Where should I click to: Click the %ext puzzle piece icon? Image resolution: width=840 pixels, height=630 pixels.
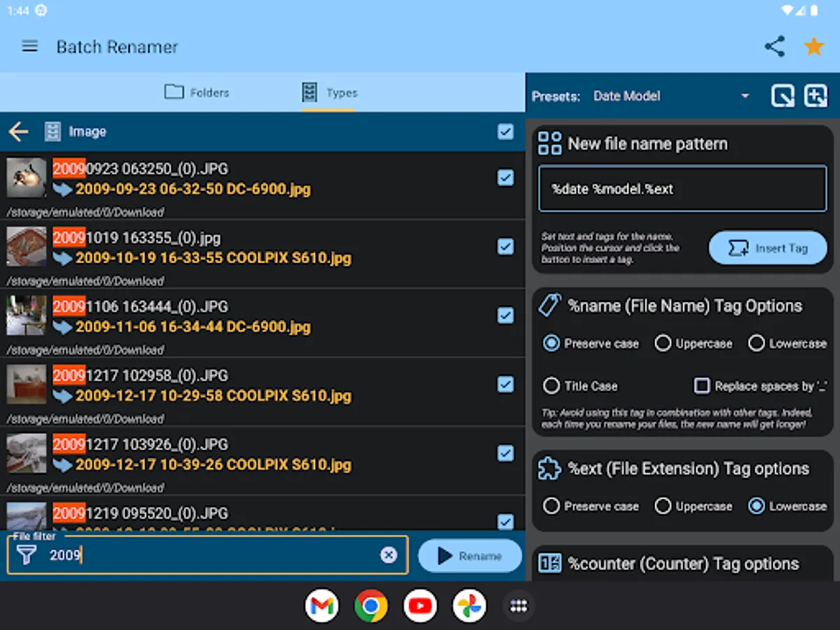(x=549, y=468)
